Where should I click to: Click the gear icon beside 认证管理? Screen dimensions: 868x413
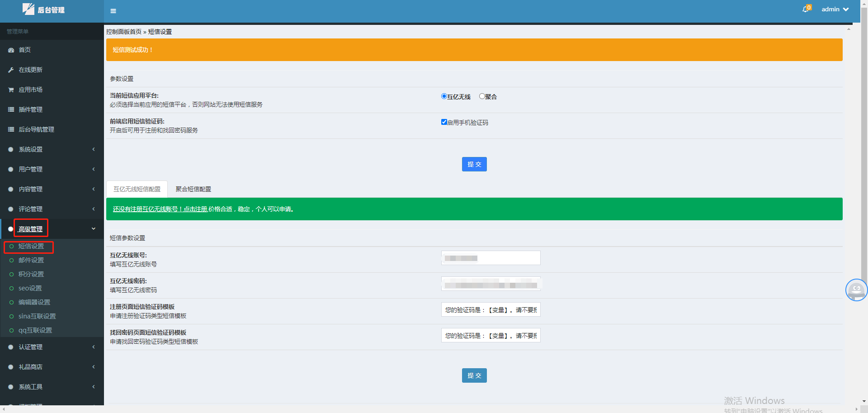11,347
